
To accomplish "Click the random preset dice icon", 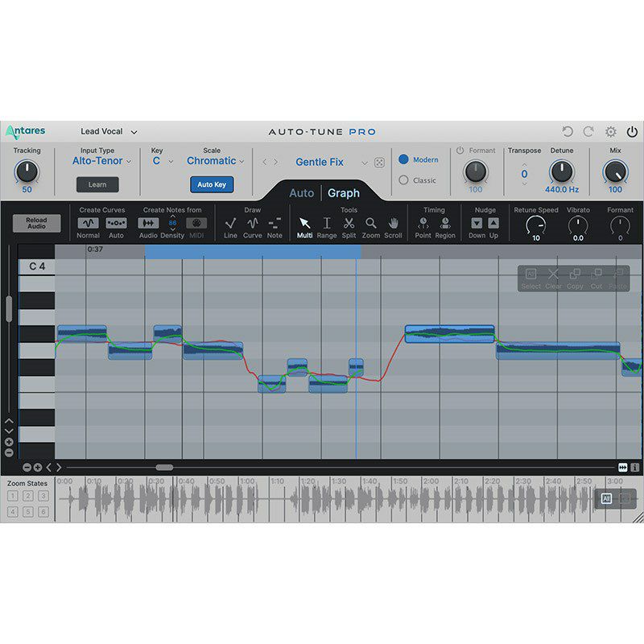I will tap(379, 163).
